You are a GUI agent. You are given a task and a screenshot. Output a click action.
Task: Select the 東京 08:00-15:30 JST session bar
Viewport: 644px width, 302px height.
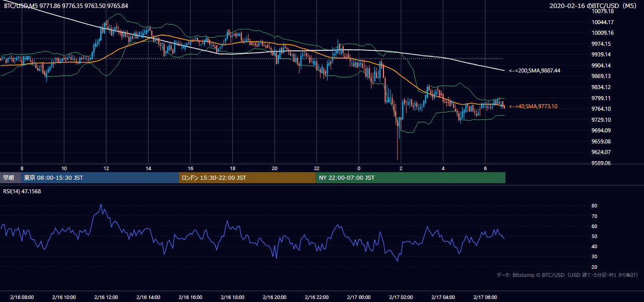coord(100,178)
